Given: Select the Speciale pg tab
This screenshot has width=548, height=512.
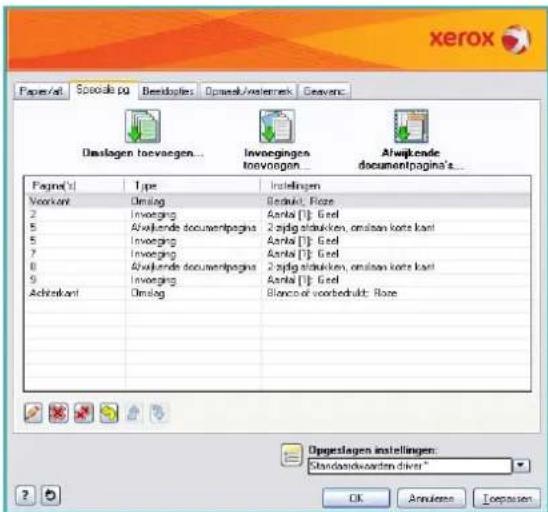Looking at the screenshot, I should (103, 90).
